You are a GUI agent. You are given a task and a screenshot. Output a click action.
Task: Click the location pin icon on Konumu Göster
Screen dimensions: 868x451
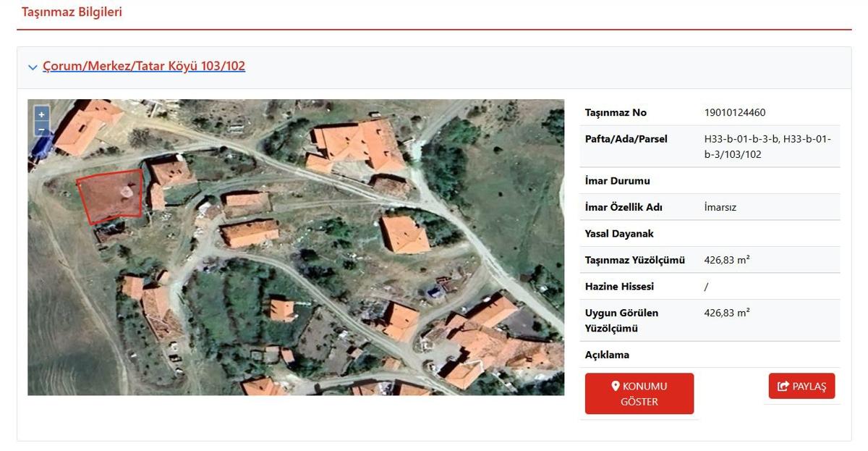pyautogui.click(x=616, y=387)
